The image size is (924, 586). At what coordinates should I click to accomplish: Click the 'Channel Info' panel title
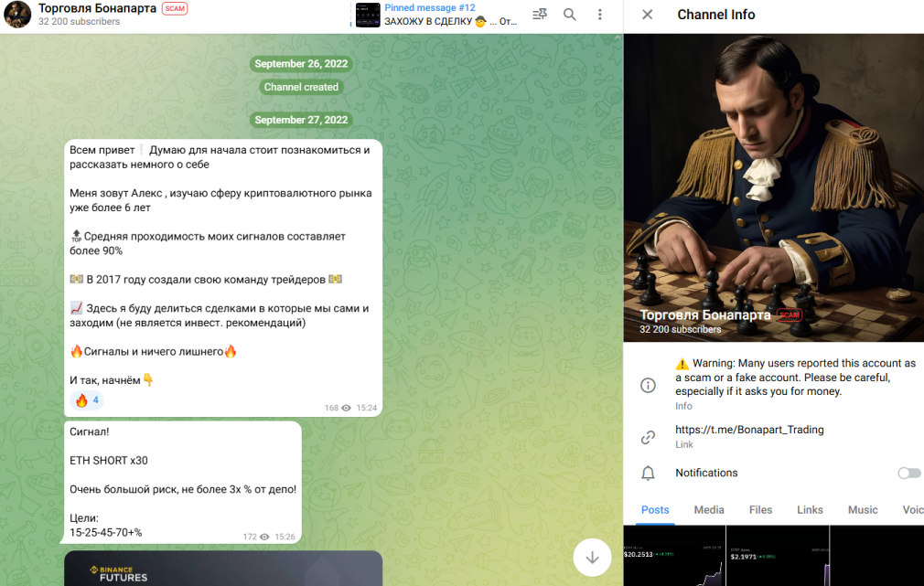pyautogui.click(x=716, y=15)
